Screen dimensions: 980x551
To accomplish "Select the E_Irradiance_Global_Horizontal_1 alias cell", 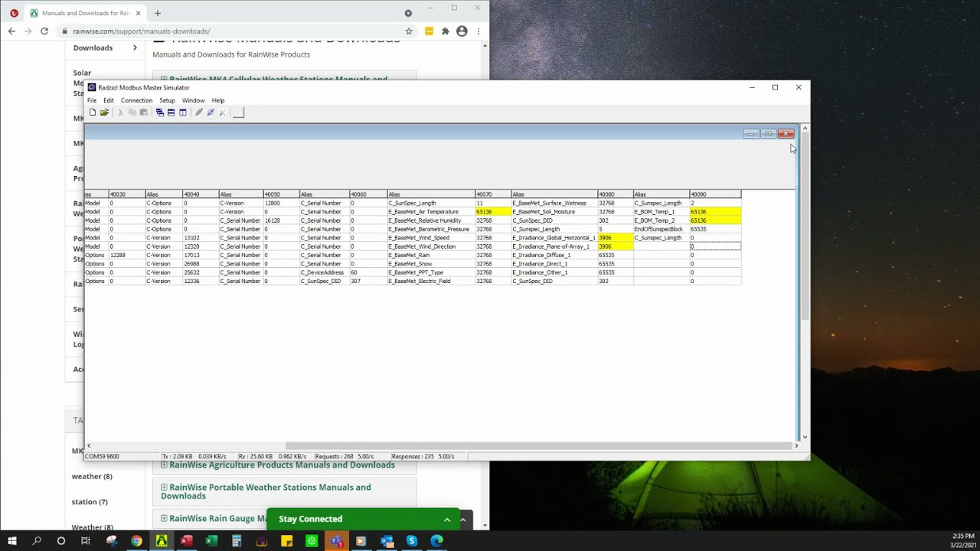I will pyautogui.click(x=554, y=238).
